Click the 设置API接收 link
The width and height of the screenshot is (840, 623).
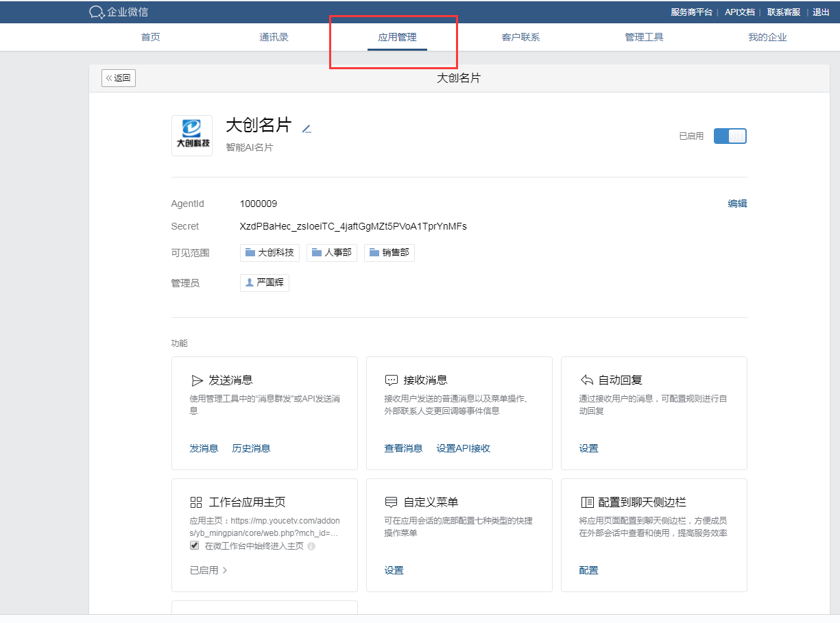pos(464,448)
